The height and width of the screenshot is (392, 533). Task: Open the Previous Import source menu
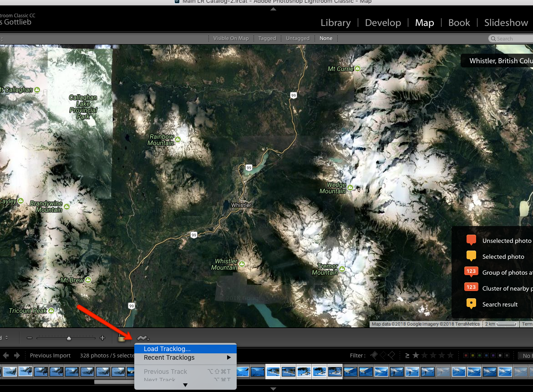pyautogui.click(x=51, y=356)
